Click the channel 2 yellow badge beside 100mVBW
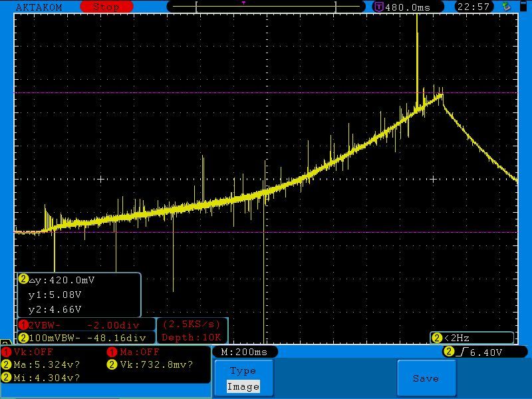This screenshot has width=532, height=399. tap(23, 338)
